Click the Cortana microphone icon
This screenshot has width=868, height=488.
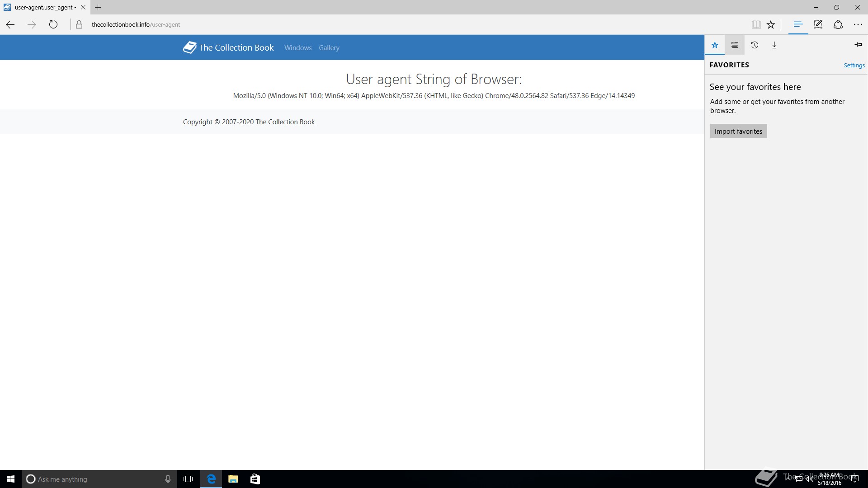point(168,479)
